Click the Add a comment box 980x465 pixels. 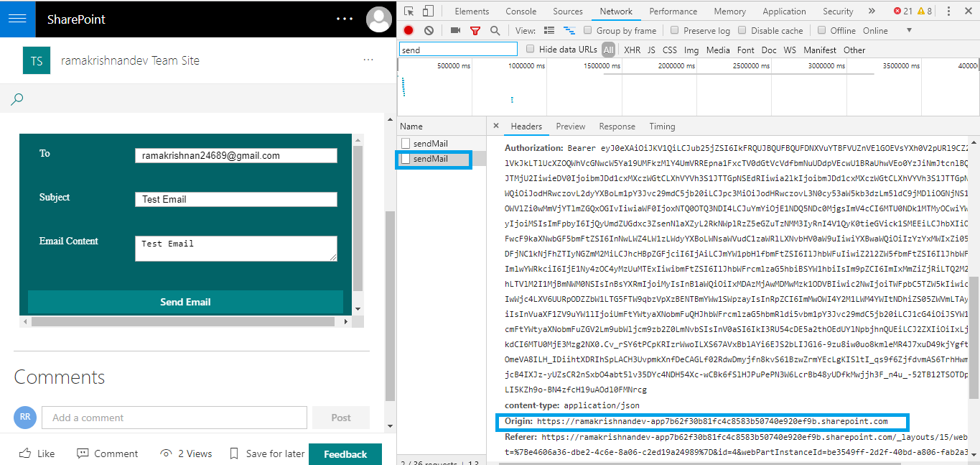[174, 418]
